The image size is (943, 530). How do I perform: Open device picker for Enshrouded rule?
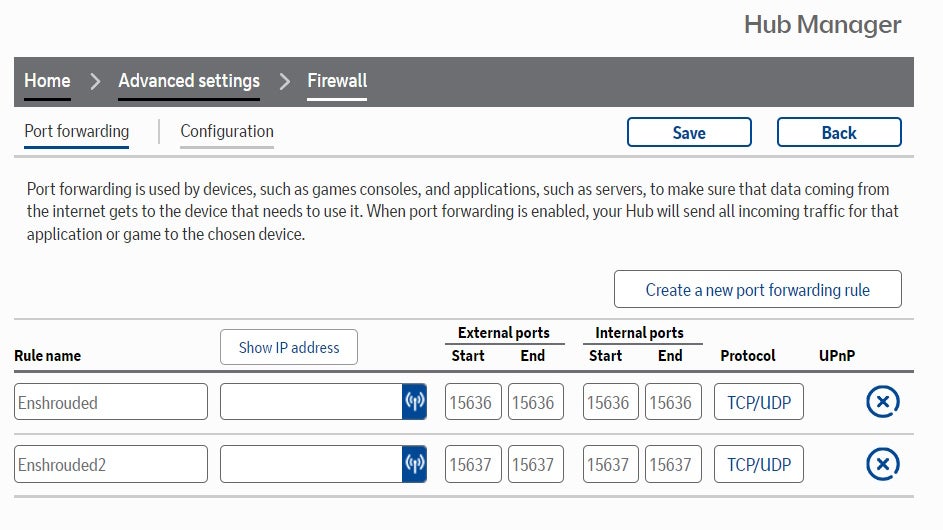tap(414, 401)
